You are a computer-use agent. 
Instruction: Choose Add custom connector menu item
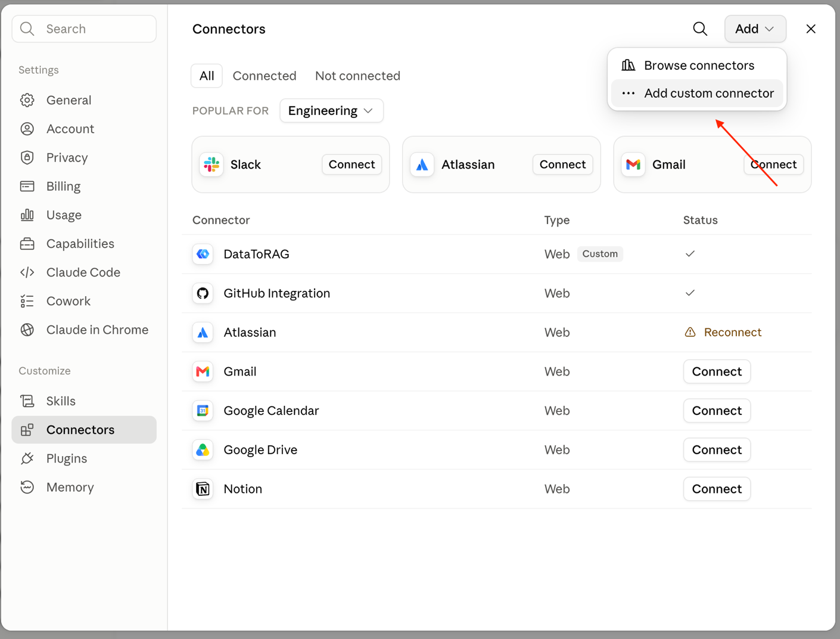coord(697,93)
